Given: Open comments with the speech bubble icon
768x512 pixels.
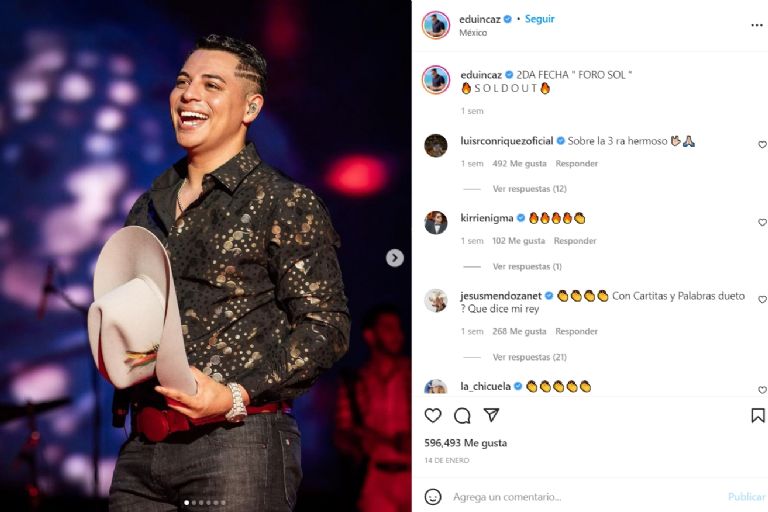Looking at the screenshot, I should point(462,416).
